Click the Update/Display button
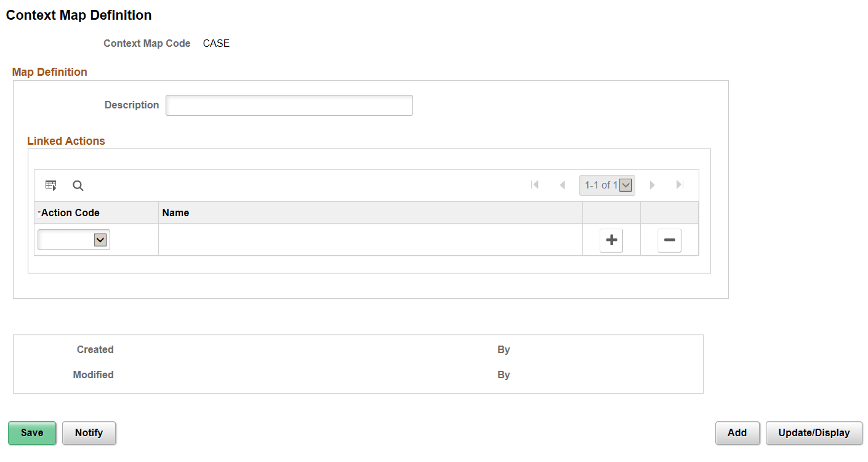868x462 pixels. tap(814, 432)
